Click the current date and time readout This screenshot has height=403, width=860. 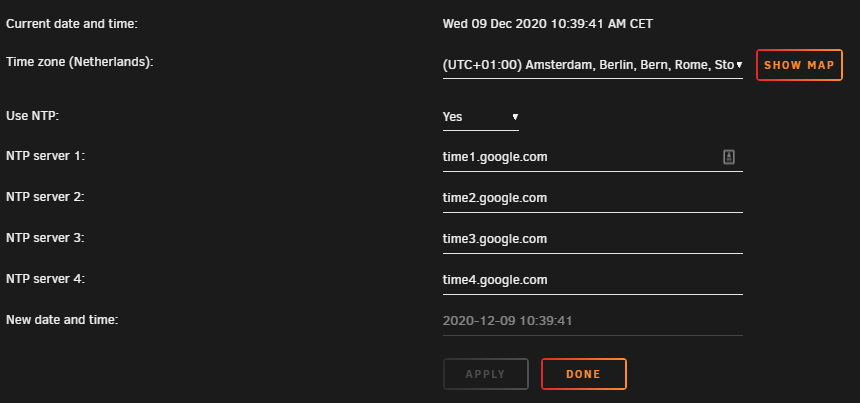click(548, 24)
